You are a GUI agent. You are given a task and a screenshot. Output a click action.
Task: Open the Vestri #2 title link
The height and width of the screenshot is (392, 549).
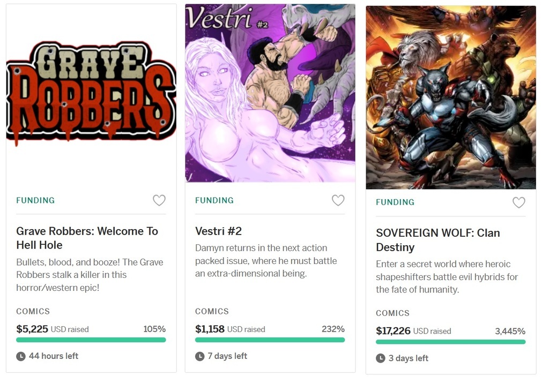(x=218, y=231)
